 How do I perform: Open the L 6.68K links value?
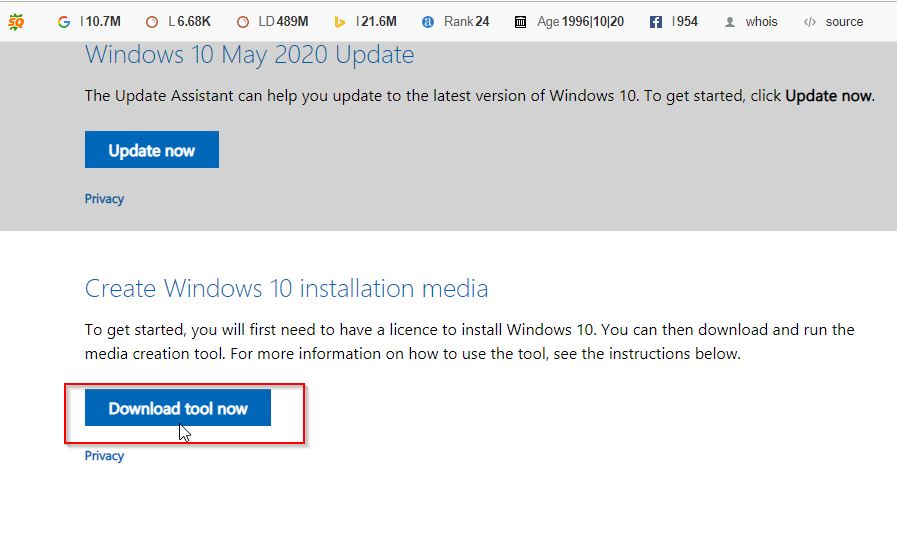[x=189, y=22]
